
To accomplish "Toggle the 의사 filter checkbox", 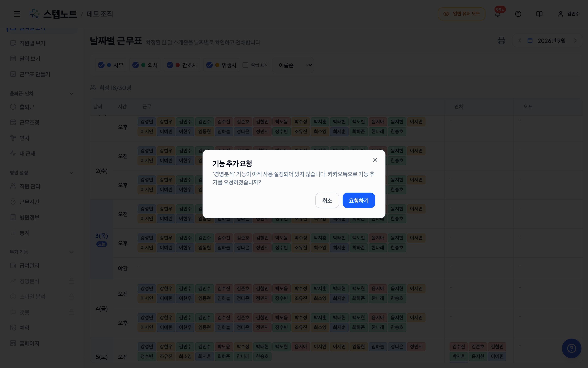I will pos(136,65).
